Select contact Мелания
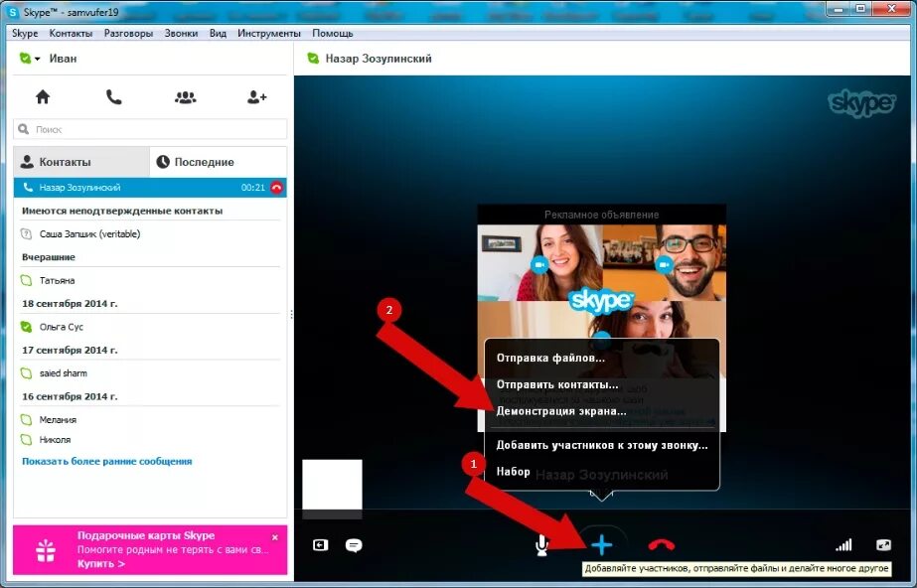 click(58, 420)
